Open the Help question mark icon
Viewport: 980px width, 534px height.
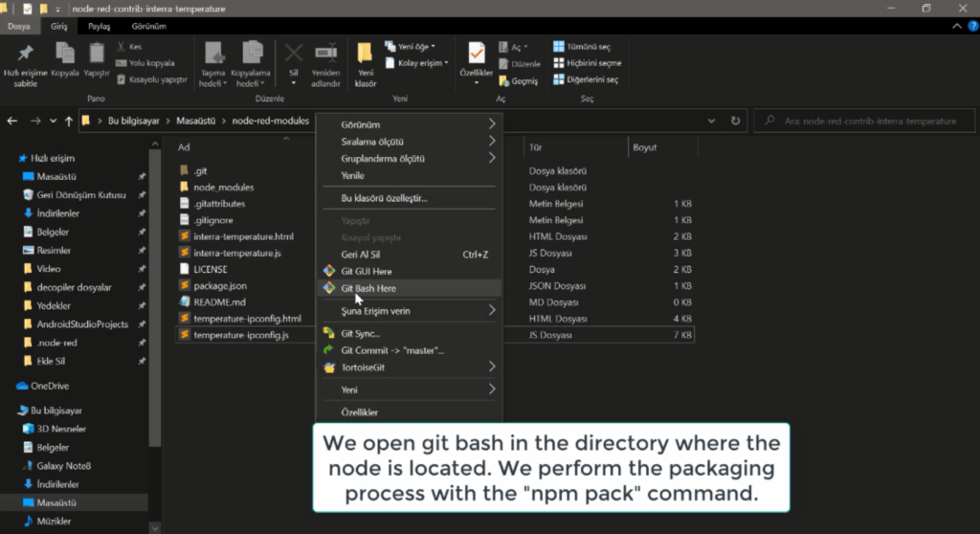(973, 26)
